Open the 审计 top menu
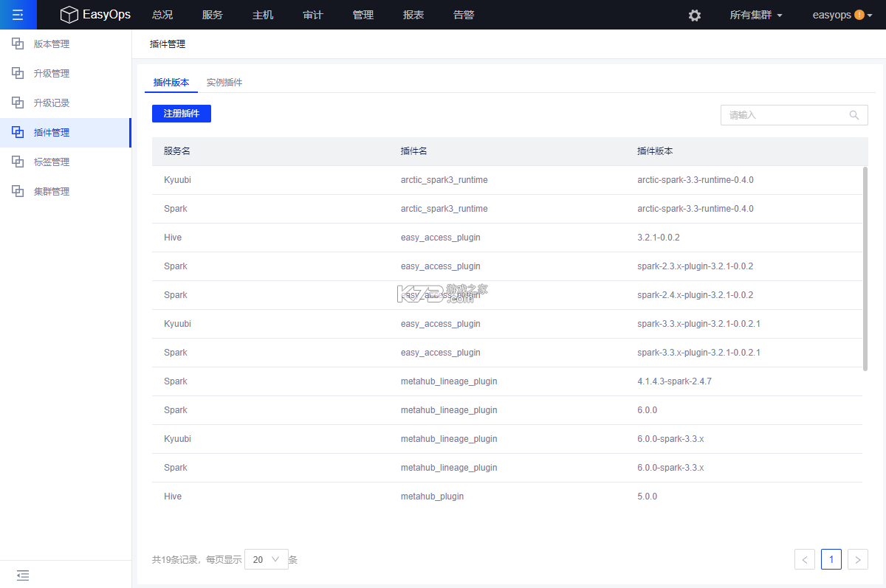The image size is (886, 588). (x=312, y=15)
